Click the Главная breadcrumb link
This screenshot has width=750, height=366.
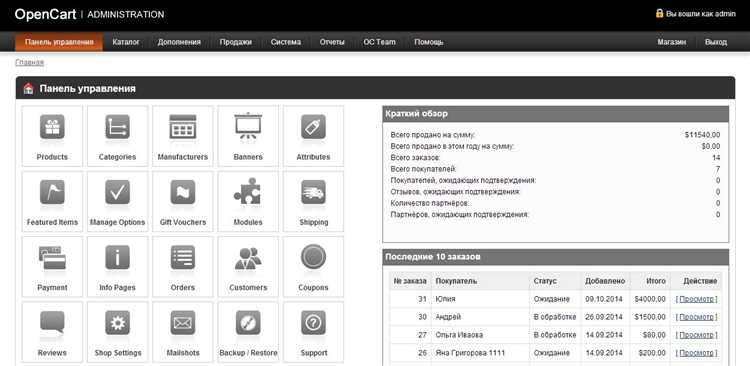point(30,62)
